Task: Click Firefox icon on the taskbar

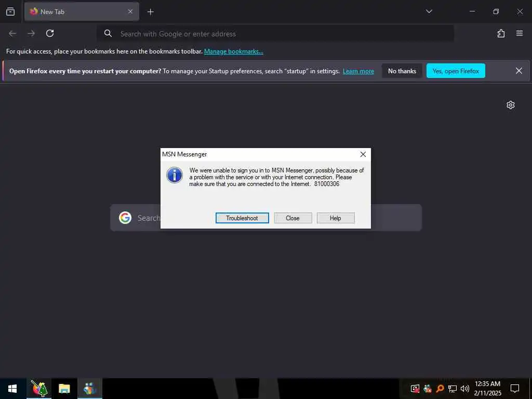Action: (39, 389)
